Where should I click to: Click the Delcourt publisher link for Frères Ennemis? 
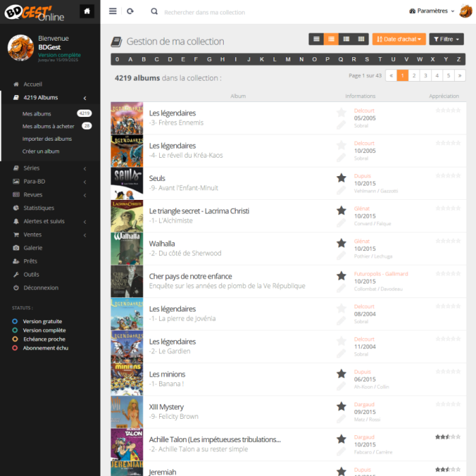pyautogui.click(x=364, y=111)
